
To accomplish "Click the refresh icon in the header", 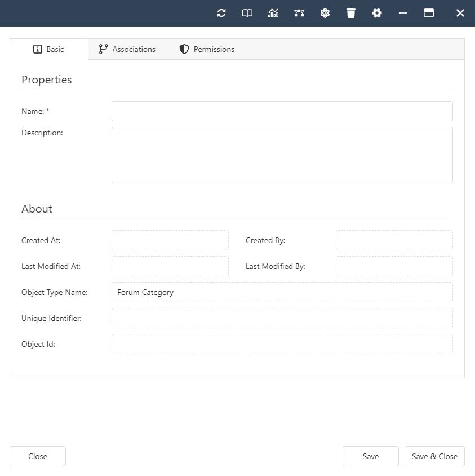I will 221,13.
